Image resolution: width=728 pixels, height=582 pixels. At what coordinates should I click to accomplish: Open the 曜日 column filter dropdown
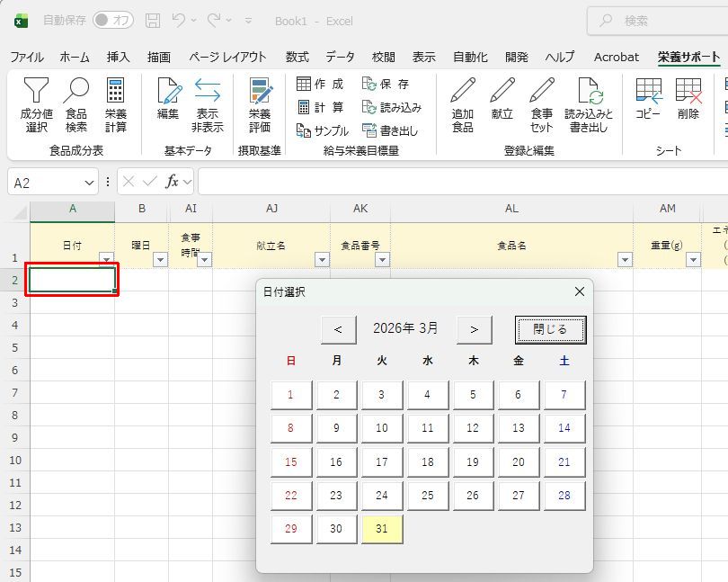(x=160, y=259)
